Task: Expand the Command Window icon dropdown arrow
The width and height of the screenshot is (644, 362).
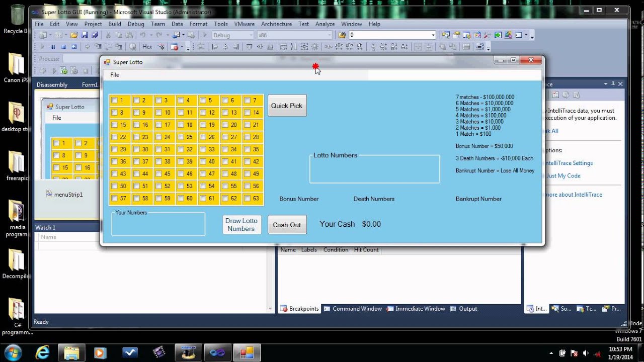Action: pos(526,35)
